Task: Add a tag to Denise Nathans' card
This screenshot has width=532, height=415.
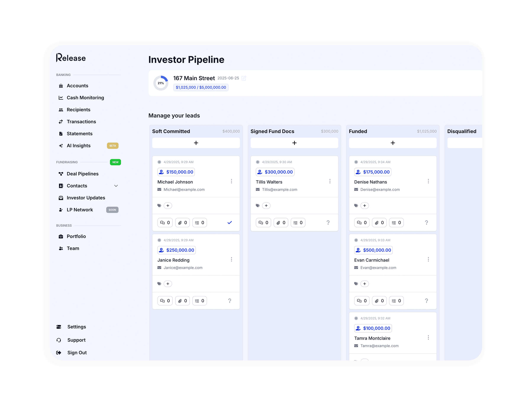Action: (x=364, y=206)
